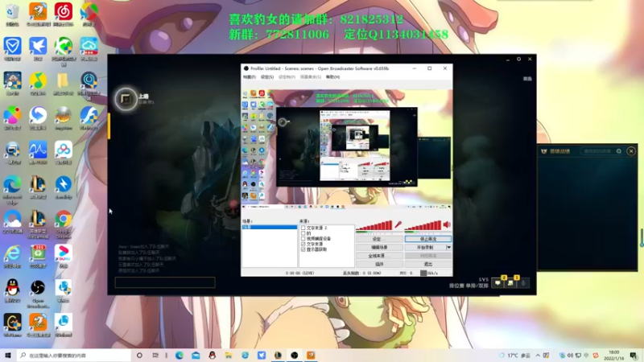Adjust the desktop audio volume bar in OBS
This screenshot has height=362, width=644.
tap(423, 226)
